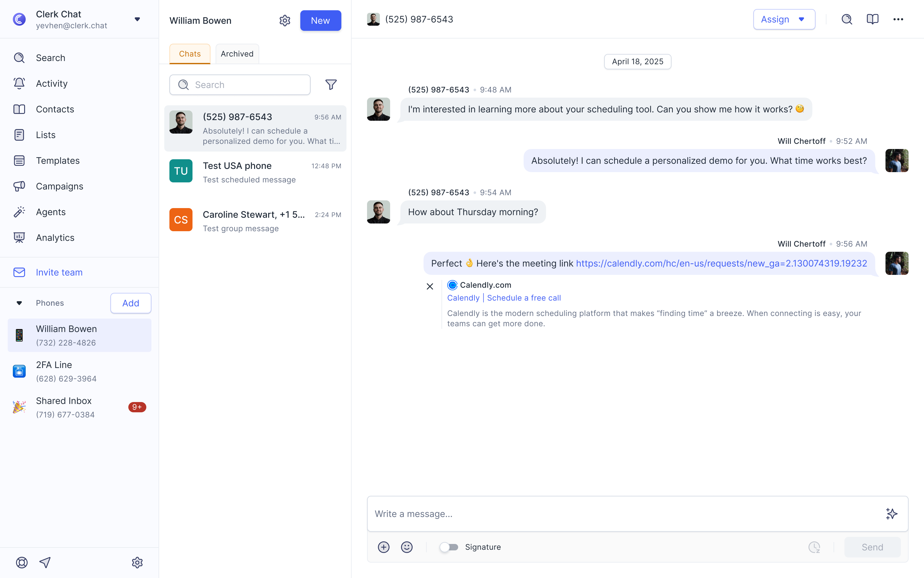The image size is (924, 578).
Task: Toggle the Signature switch
Action: pos(449,547)
